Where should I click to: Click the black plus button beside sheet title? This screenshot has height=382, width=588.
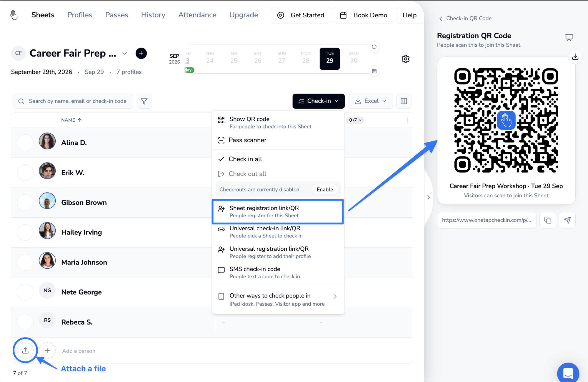(x=141, y=53)
